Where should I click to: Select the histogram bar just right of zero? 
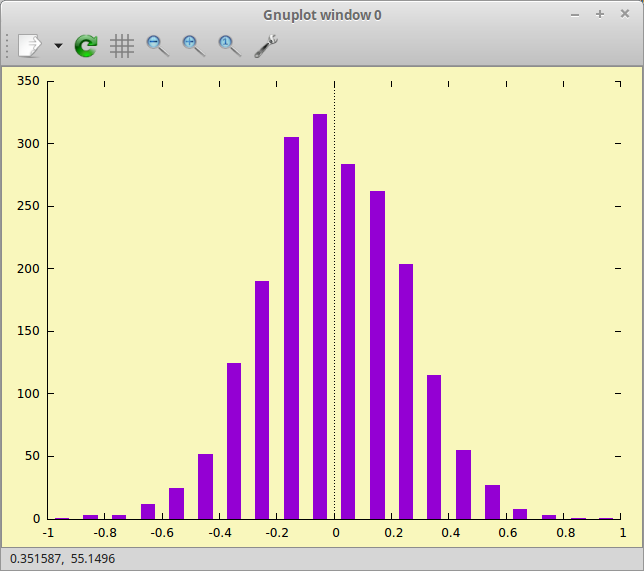coord(348,340)
